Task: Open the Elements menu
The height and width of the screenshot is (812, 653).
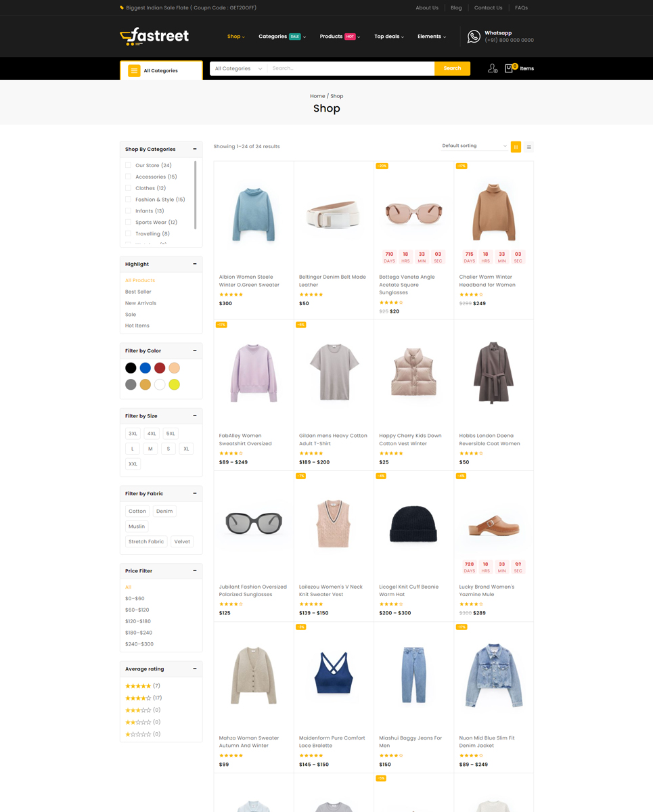Action: tap(431, 37)
